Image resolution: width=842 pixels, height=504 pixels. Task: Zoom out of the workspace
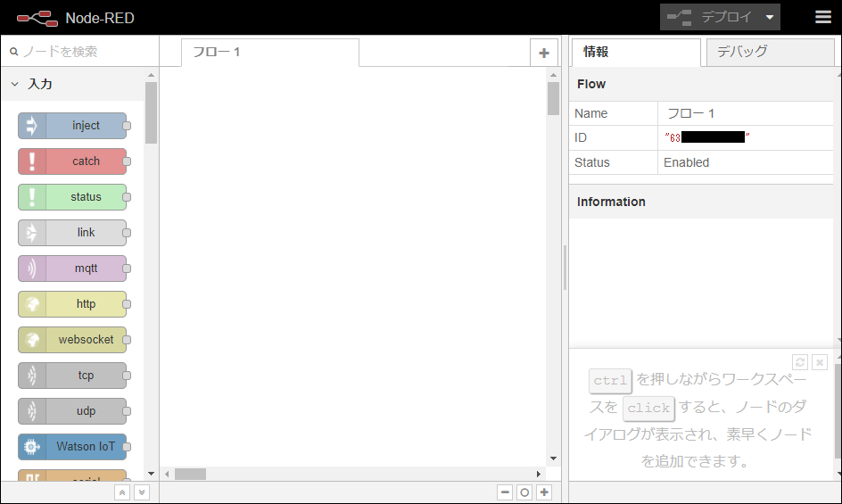[505, 492]
